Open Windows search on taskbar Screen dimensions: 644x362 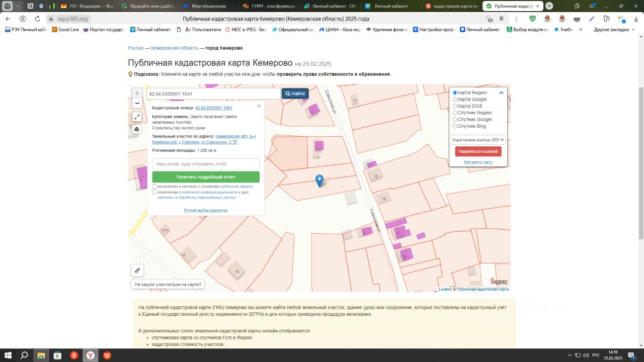(x=24, y=355)
